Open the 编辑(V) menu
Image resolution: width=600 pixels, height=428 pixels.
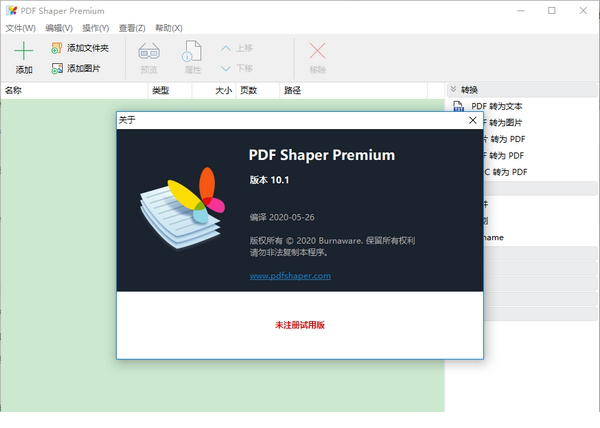(x=59, y=28)
